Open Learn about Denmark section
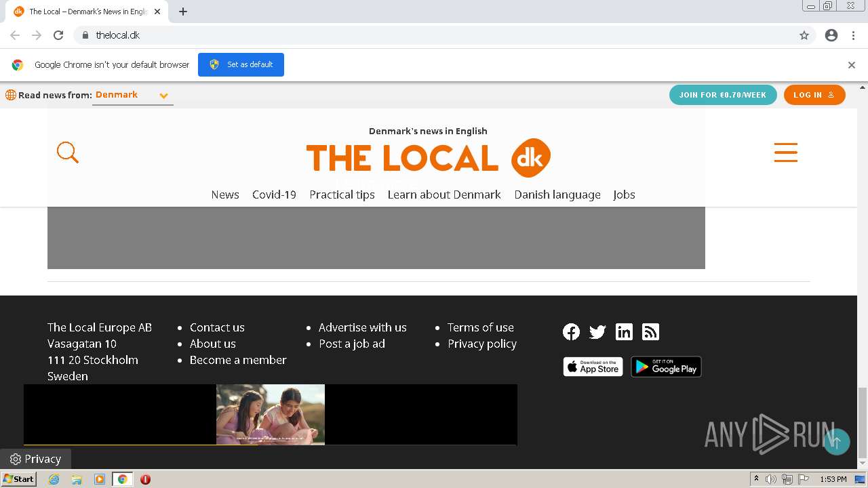 [444, 195]
